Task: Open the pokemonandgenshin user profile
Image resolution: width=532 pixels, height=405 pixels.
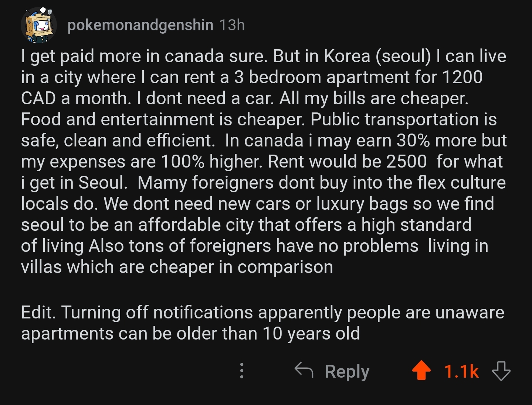Action: click(140, 25)
